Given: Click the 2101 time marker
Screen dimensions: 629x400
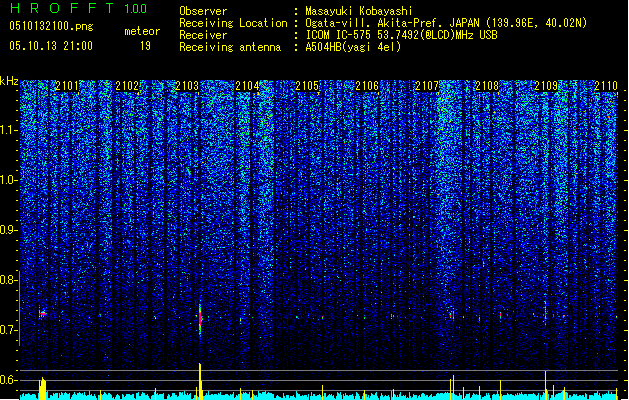Looking at the screenshot, I should coord(67,86).
